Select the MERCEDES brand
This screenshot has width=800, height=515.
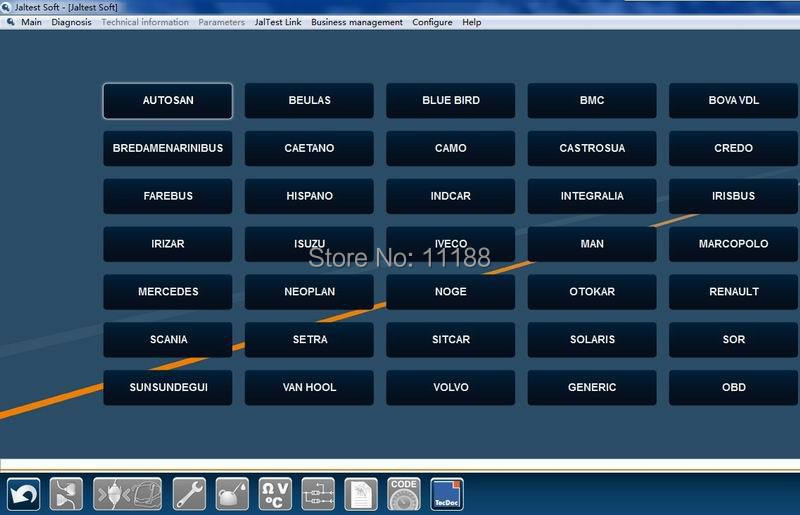tap(168, 292)
